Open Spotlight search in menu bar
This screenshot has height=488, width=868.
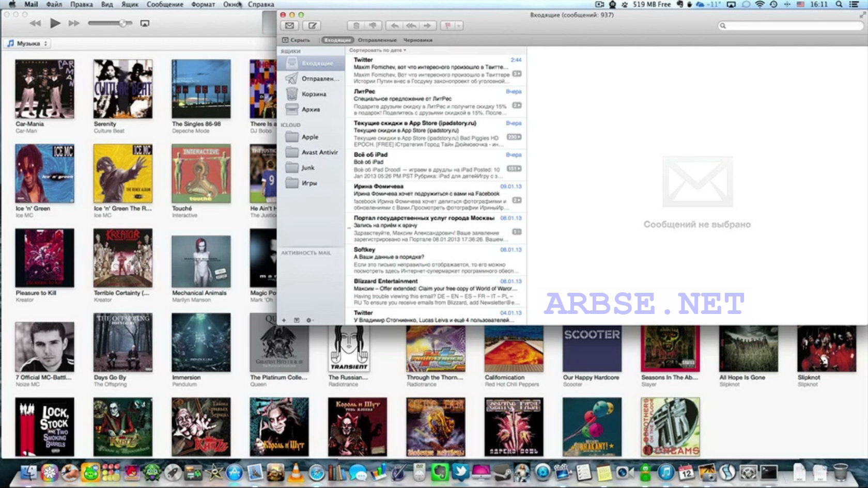point(839,4)
